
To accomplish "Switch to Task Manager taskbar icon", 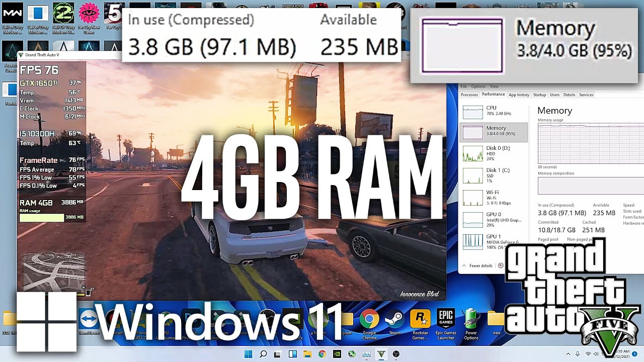I will pyautogui.click(x=367, y=354).
